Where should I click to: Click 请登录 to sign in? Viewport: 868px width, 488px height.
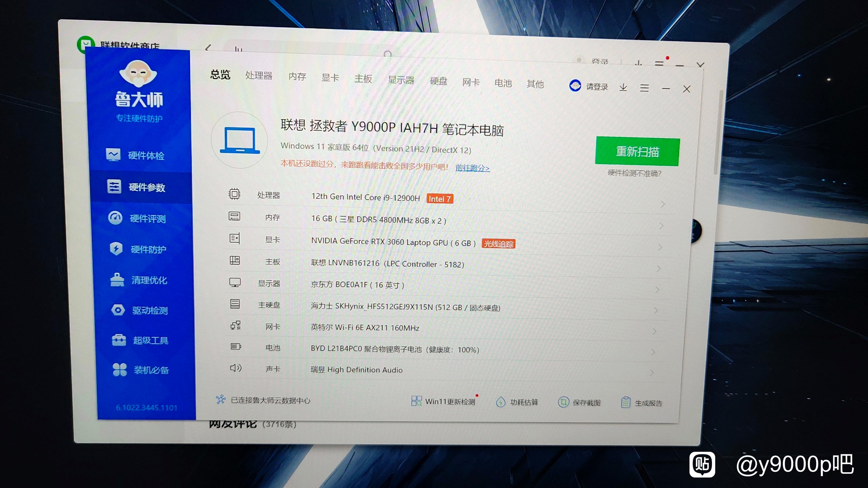point(597,86)
